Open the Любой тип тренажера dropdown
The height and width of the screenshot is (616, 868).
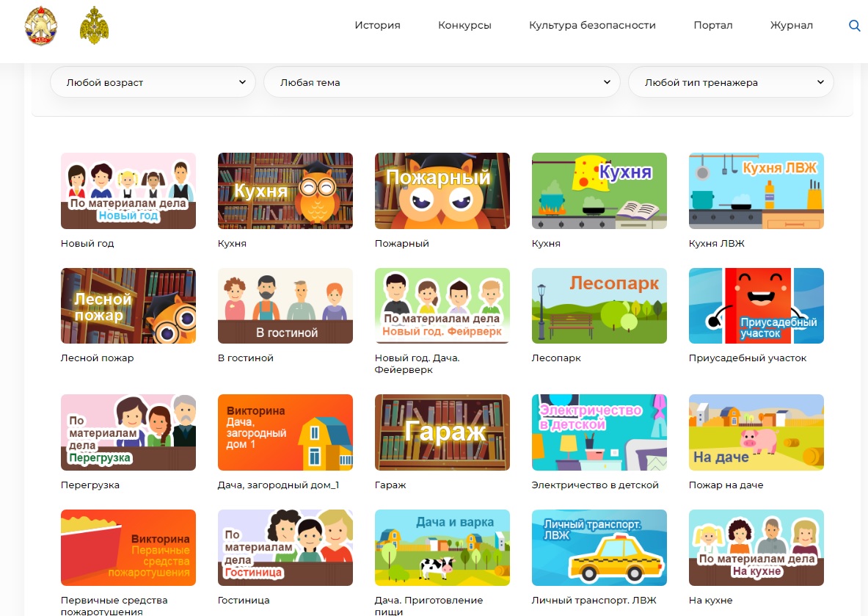pos(731,82)
